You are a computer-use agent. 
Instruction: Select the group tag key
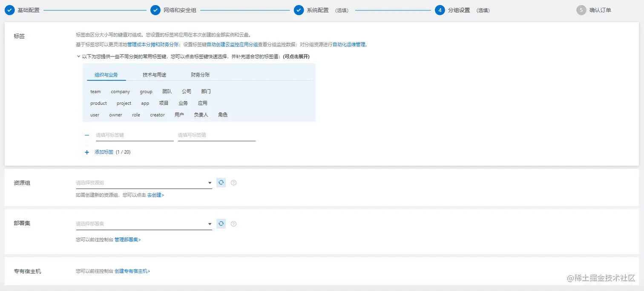pyautogui.click(x=146, y=91)
